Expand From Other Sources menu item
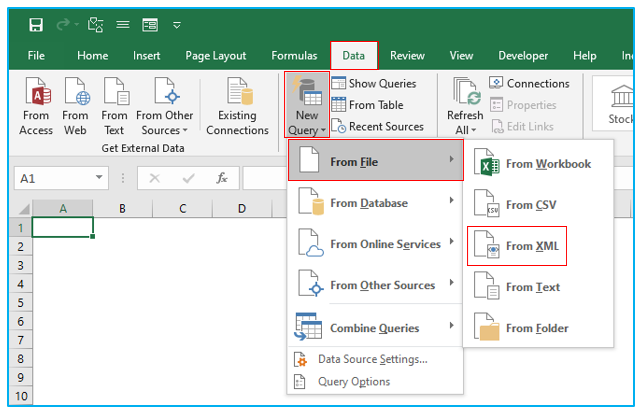 (x=376, y=285)
